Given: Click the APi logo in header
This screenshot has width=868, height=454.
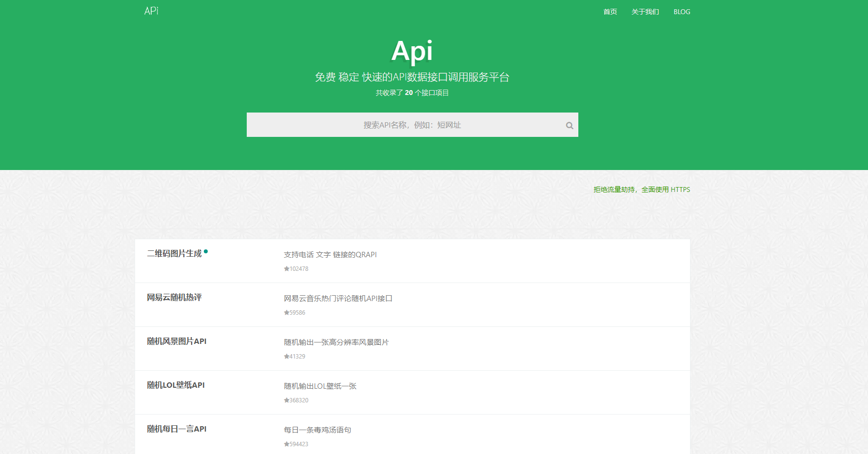Looking at the screenshot, I should tap(151, 11).
